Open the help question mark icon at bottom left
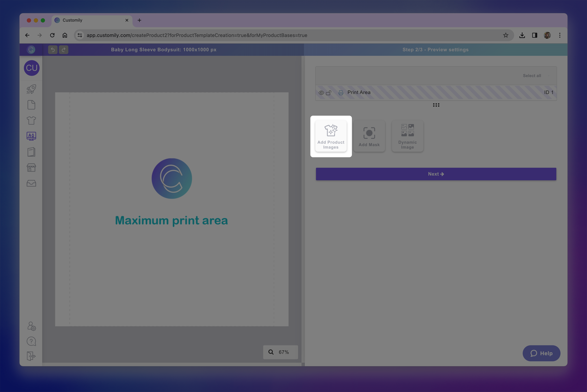This screenshot has height=392, width=587. 31,341
